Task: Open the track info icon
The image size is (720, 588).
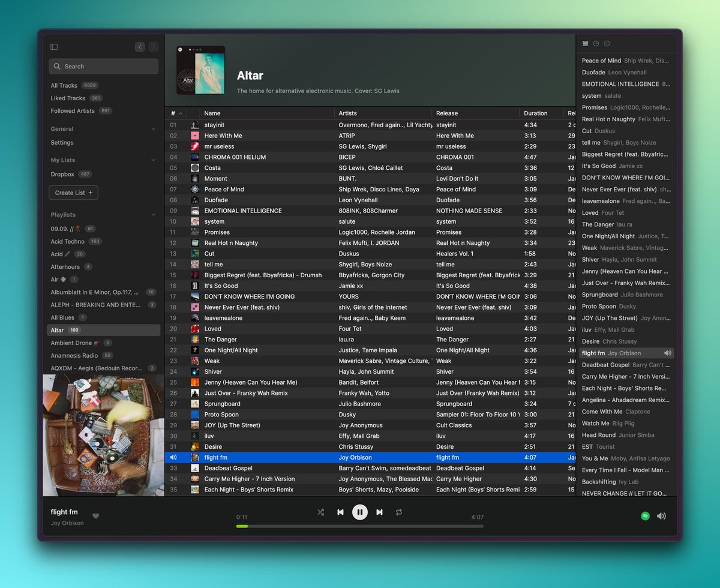Action: [x=607, y=43]
